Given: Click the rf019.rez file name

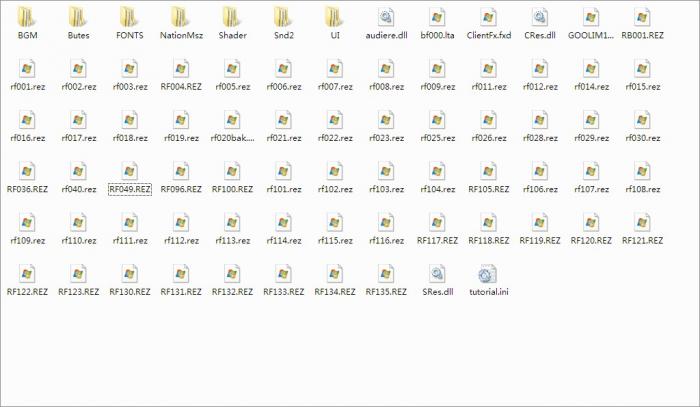Looking at the screenshot, I should (x=181, y=138).
